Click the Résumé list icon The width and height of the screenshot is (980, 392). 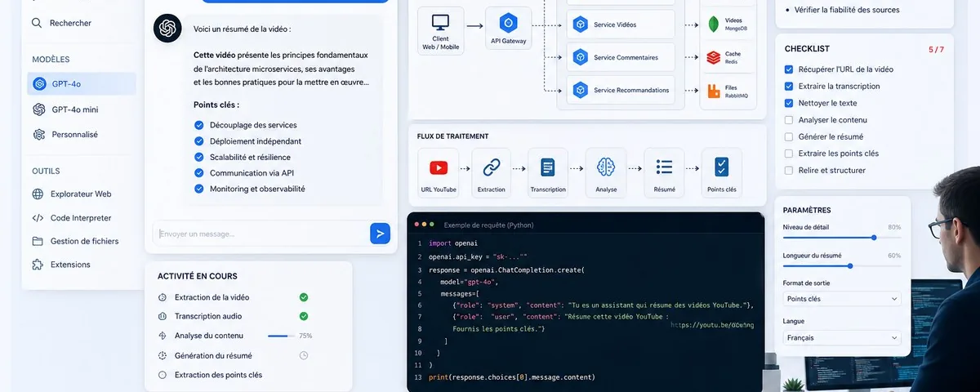(x=664, y=167)
